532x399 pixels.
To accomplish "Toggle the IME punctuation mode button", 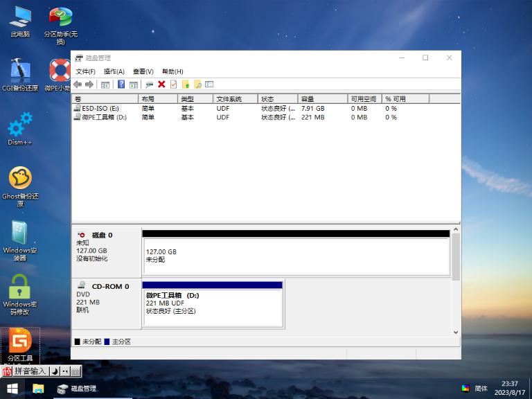I will [x=65, y=371].
